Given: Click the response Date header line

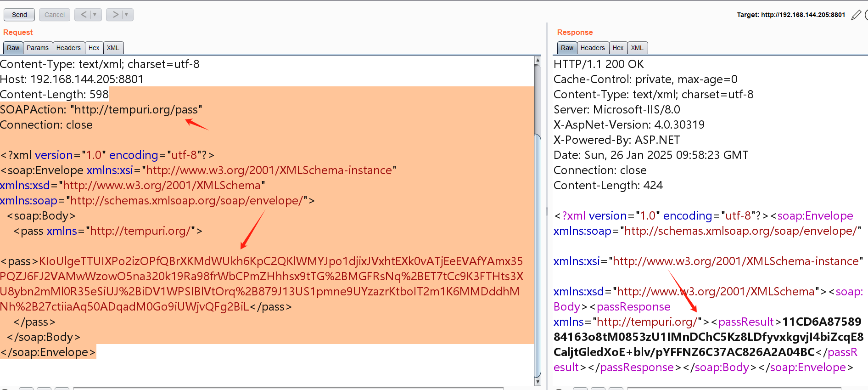Looking at the screenshot, I should tap(651, 155).
